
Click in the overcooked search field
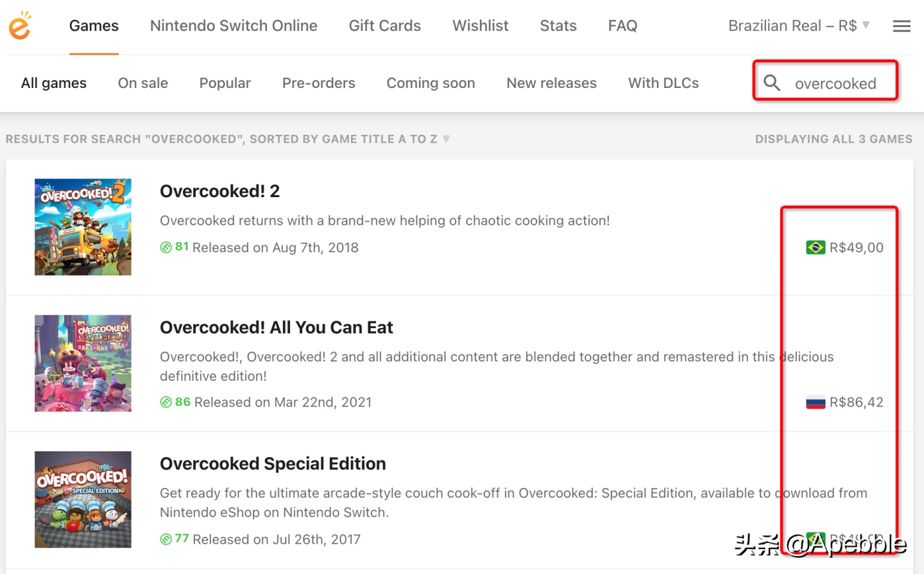click(x=835, y=83)
